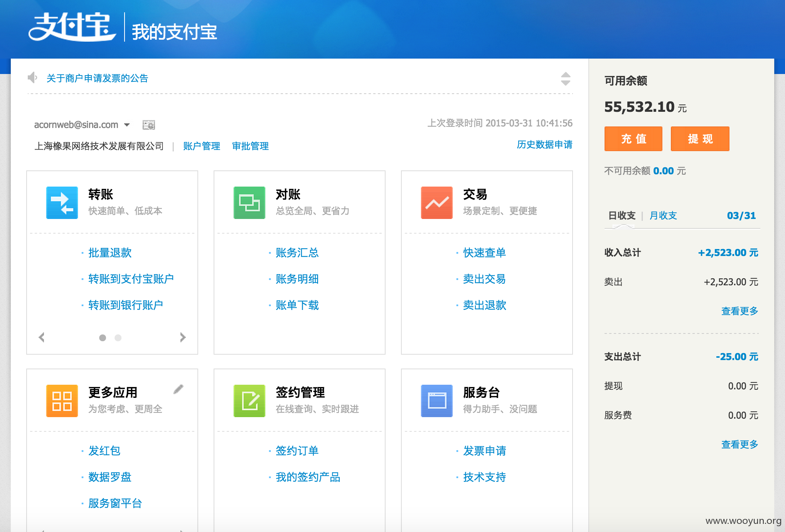Image resolution: width=785 pixels, height=532 pixels.
Task: Click the orange 提现 withdraw button
Action: pyautogui.click(x=700, y=139)
